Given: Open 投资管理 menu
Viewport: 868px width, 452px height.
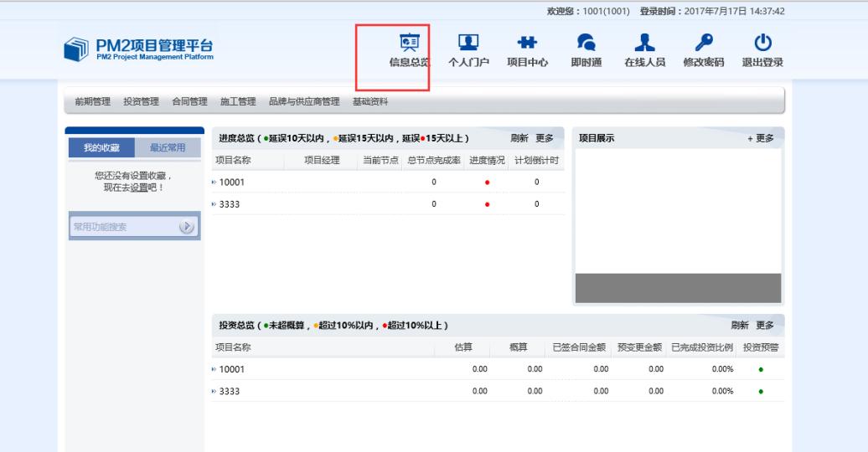Looking at the screenshot, I should 141,102.
